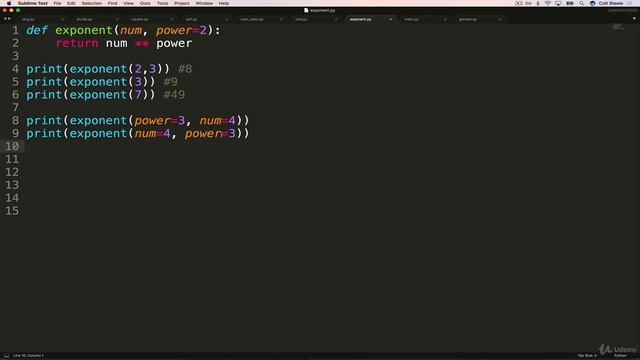Open the Tab Size selector
640x360 pixels.
[x=587, y=356]
